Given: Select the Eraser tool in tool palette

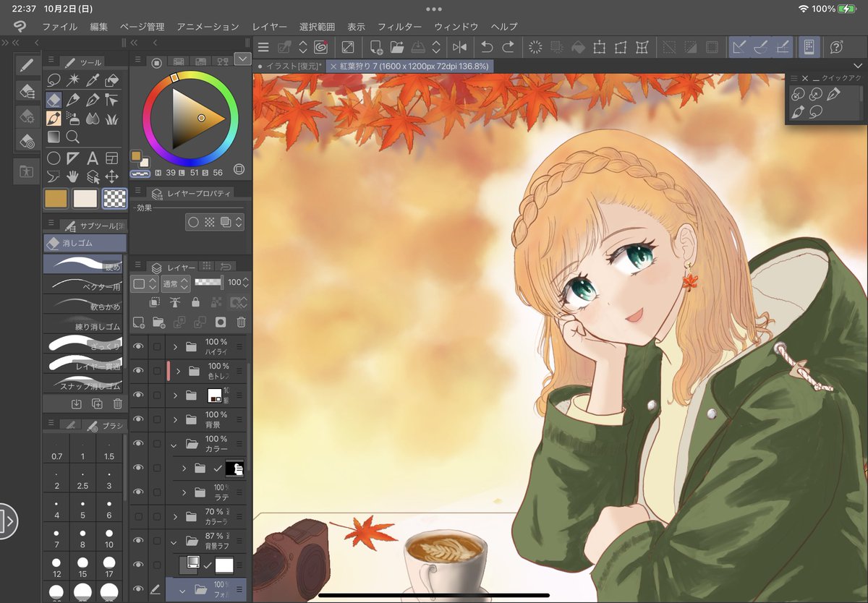Looking at the screenshot, I should (x=54, y=99).
